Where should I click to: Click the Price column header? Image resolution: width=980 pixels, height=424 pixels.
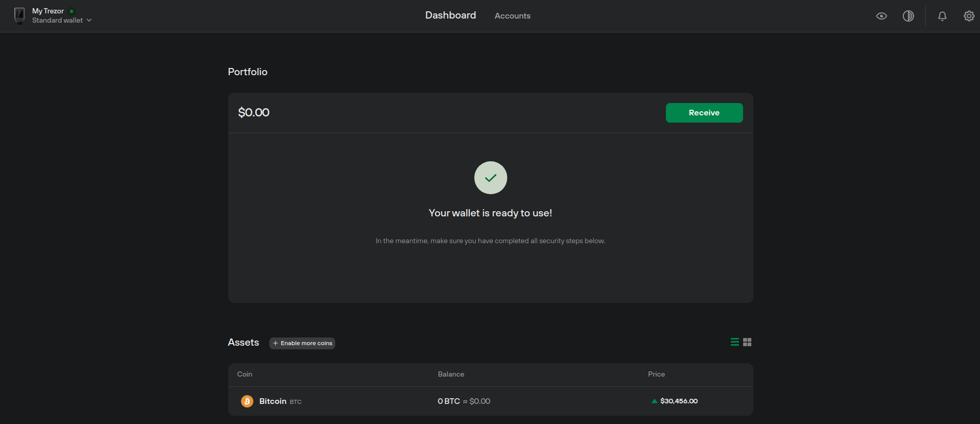click(656, 375)
